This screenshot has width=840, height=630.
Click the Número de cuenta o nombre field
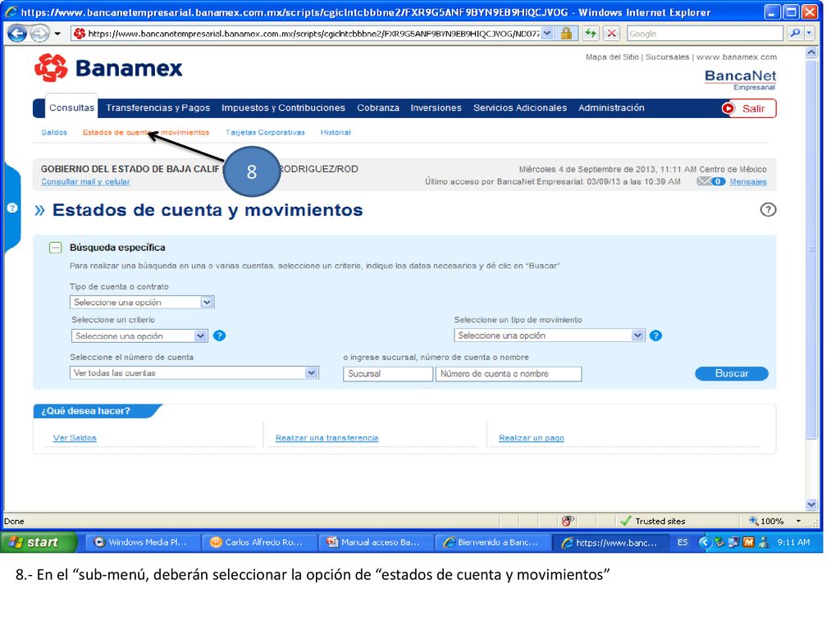pos(509,374)
